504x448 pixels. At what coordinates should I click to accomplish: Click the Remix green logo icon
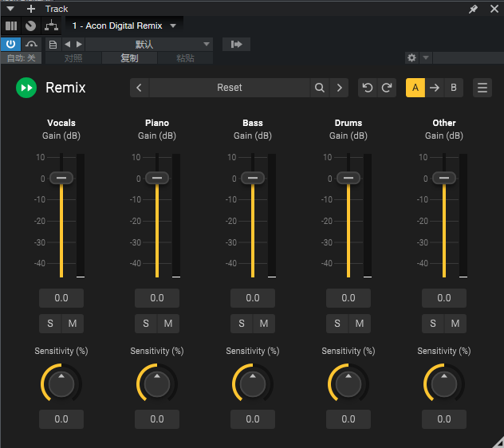(26, 88)
